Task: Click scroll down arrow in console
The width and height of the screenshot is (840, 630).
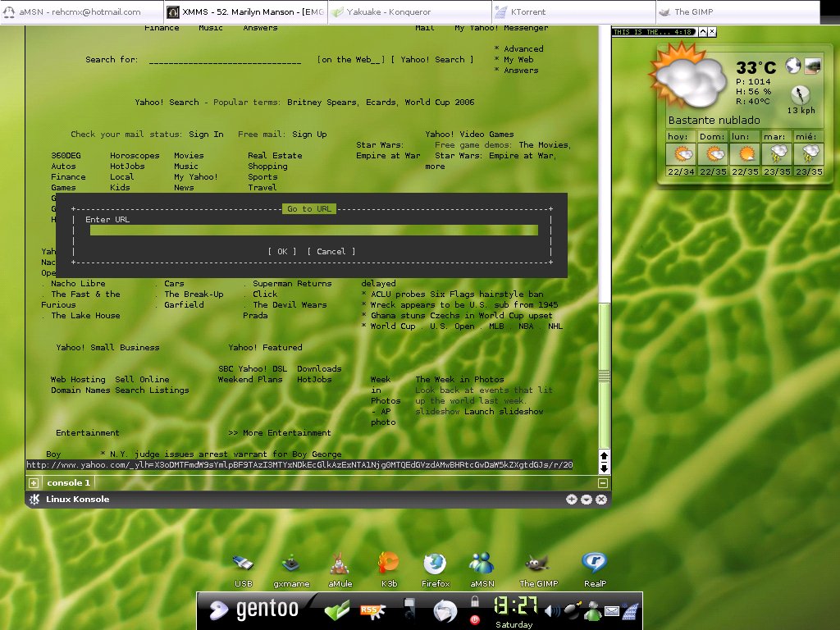Action: (x=604, y=468)
